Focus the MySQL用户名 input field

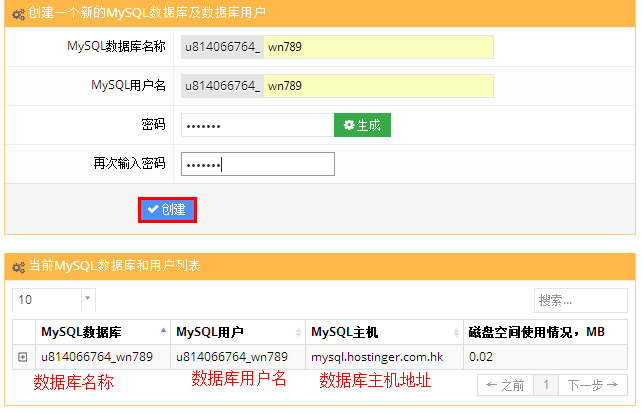click(378, 86)
